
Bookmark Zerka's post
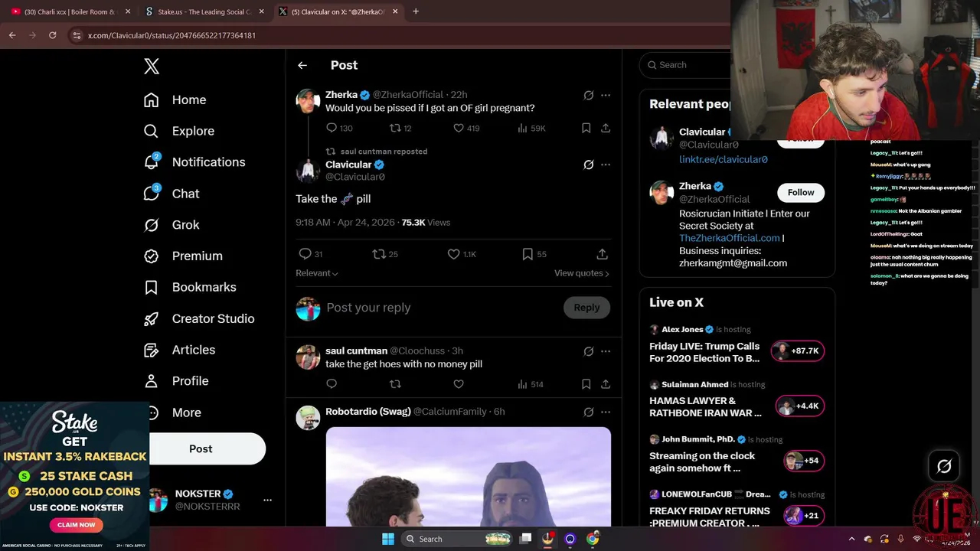(586, 128)
